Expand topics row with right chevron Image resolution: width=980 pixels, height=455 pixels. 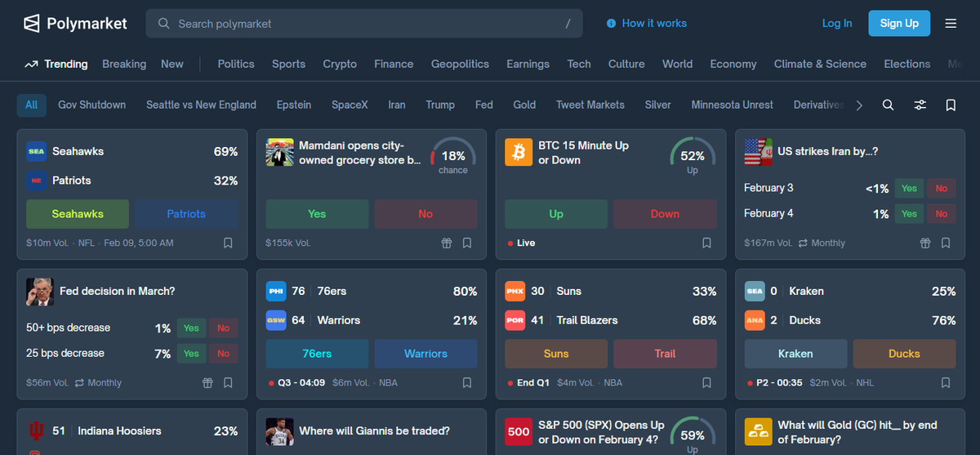click(x=859, y=105)
